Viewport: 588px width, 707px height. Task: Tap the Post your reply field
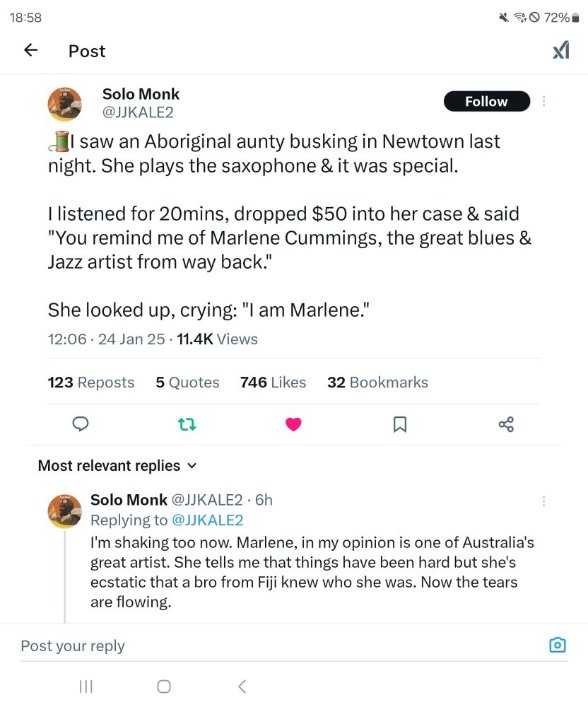212,645
